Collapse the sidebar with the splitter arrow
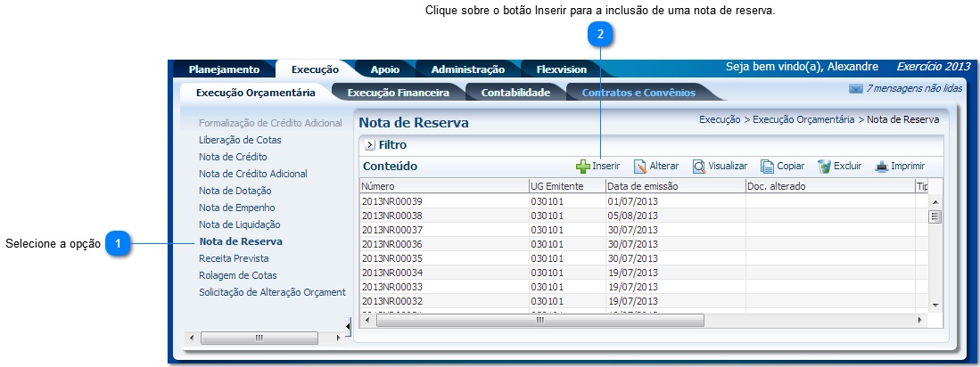 [348, 324]
